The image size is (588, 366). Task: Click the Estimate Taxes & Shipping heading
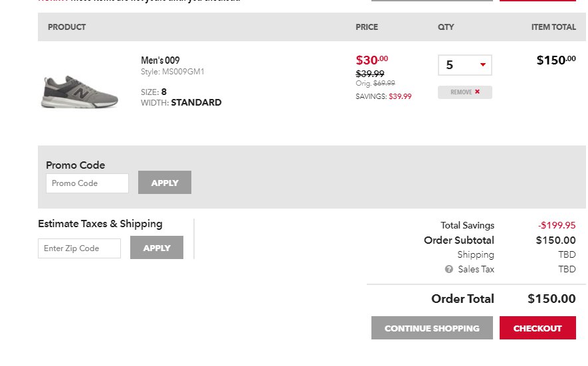coord(100,224)
